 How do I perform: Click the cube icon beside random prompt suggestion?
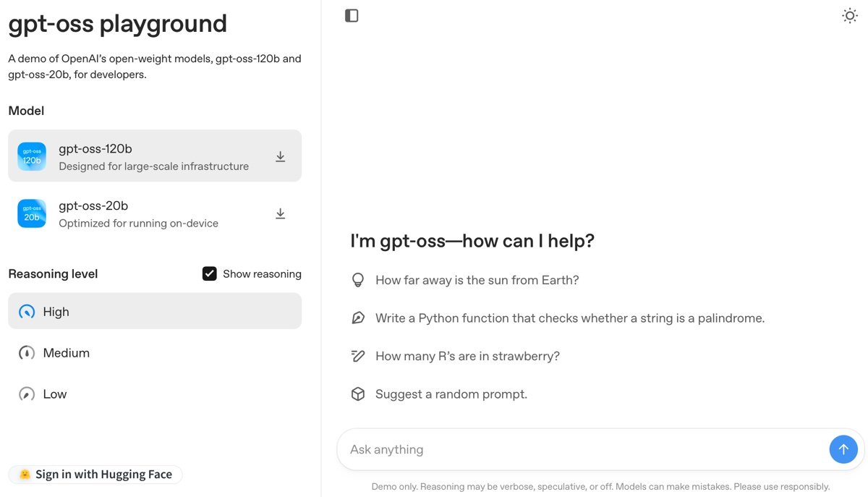click(358, 394)
